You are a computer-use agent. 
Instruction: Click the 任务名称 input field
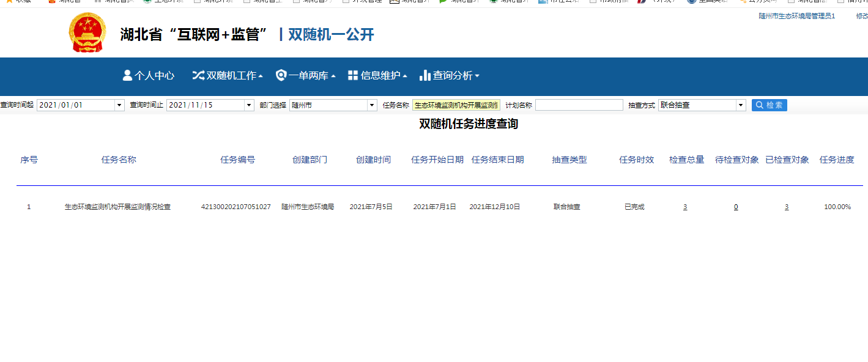pos(456,105)
